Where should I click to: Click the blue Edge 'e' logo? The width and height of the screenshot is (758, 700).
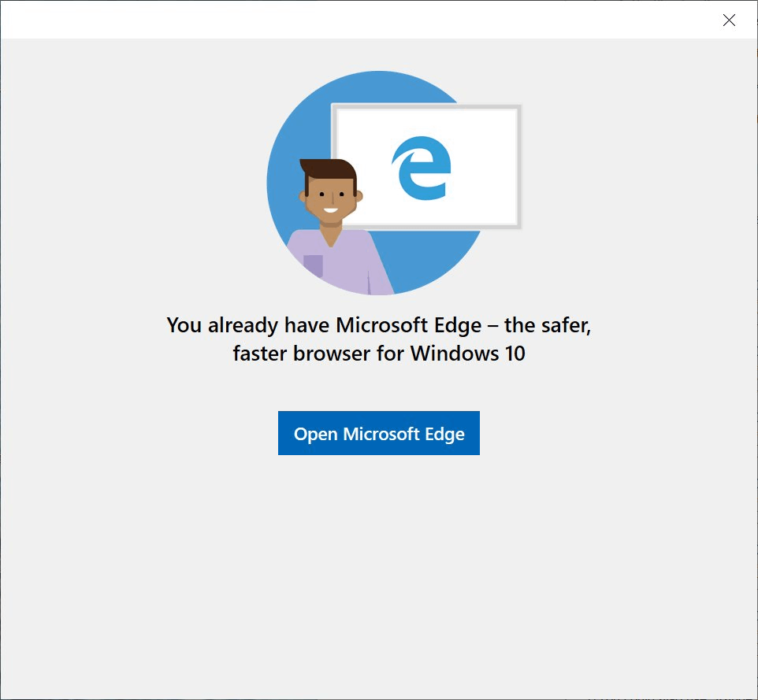(x=422, y=169)
